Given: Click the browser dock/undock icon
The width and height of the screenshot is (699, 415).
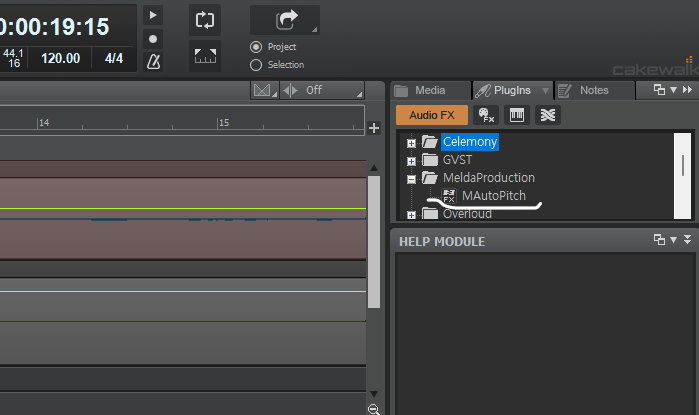Looking at the screenshot, I should (659, 90).
